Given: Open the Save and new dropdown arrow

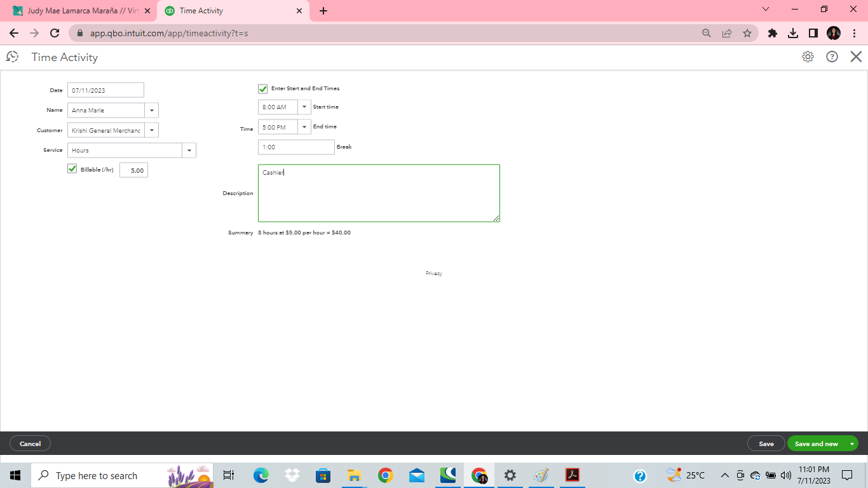Looking at the screenshot, I should click(851, 444).
